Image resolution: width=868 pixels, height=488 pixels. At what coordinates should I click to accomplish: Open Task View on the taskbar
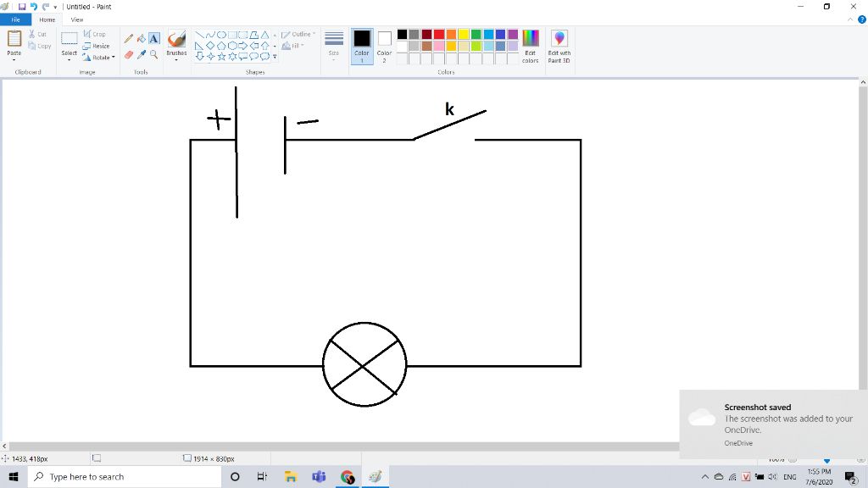tap(263, 476)
